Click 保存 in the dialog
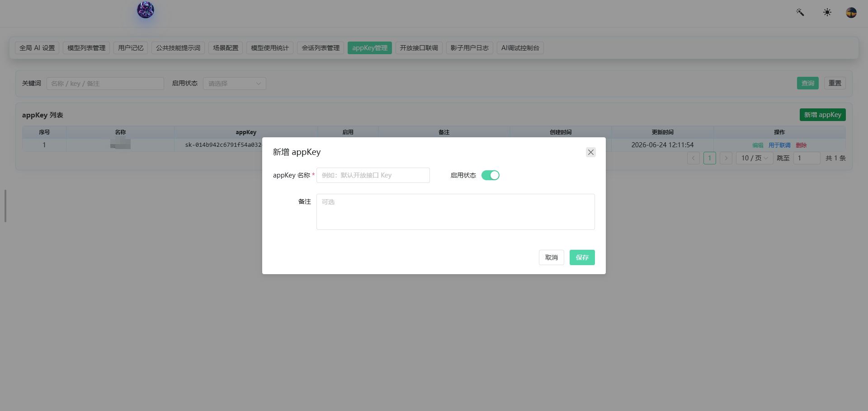This screenshot has width=868, height=411. 582,257
